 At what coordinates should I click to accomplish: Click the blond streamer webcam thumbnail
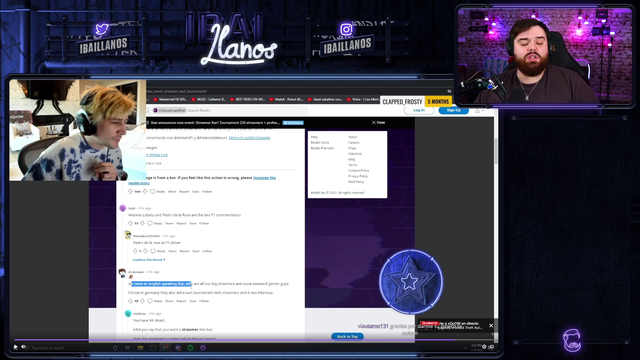tap(78, 130)
